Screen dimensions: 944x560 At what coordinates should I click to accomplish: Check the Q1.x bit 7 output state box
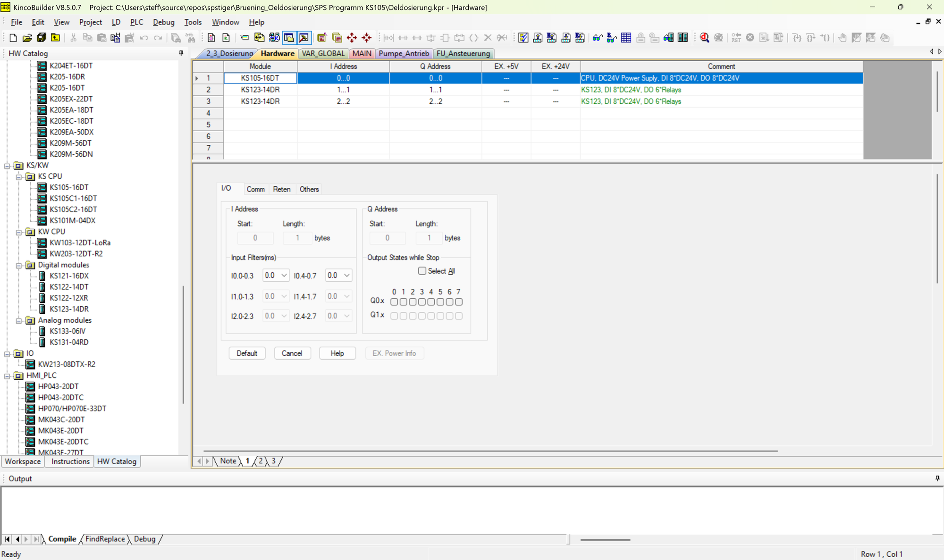(x=458, y=316)
